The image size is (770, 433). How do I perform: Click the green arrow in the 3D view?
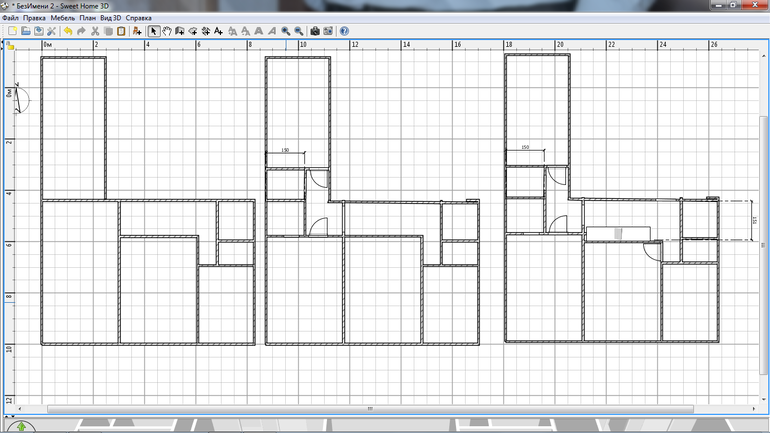click(x=21, y=427)
